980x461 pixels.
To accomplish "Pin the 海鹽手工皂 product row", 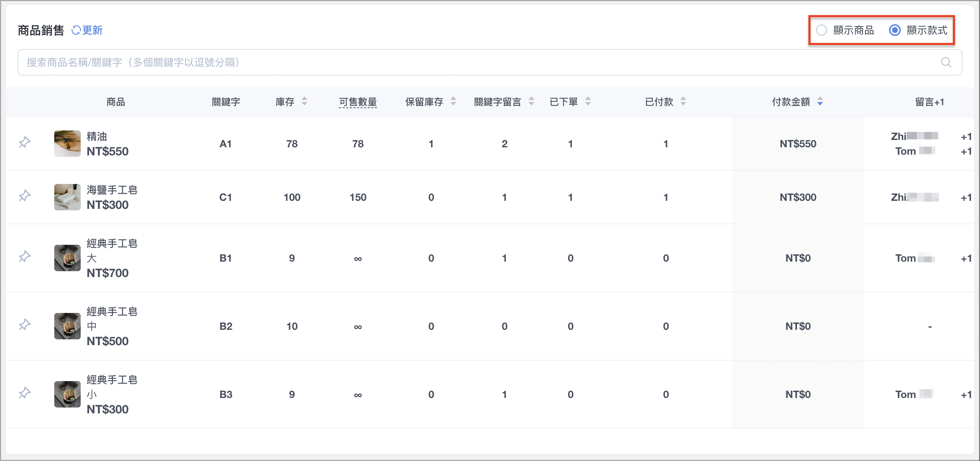I will [x=25, y=196].
